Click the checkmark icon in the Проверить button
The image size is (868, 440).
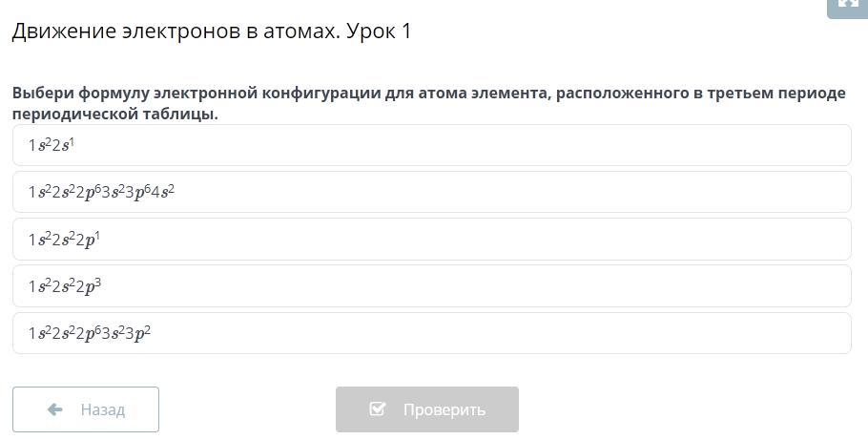(378, 409)
